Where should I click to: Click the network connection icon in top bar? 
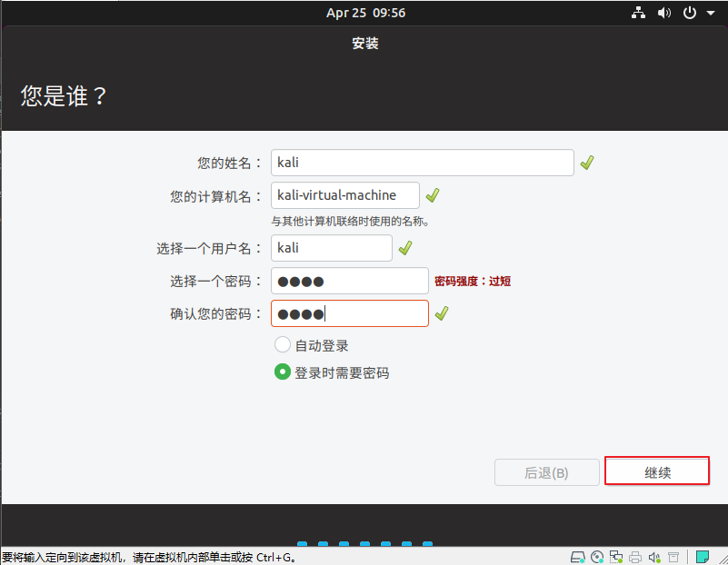pos(638,13)
